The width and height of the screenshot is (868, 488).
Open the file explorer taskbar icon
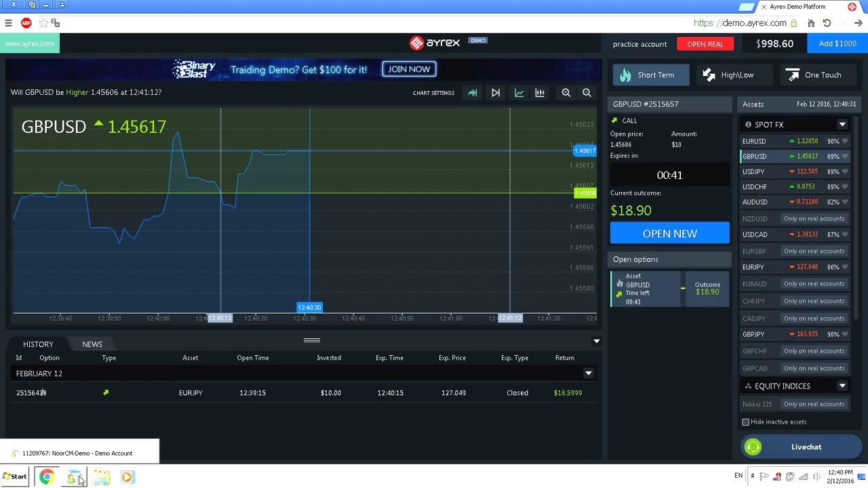tap(102, 477)
